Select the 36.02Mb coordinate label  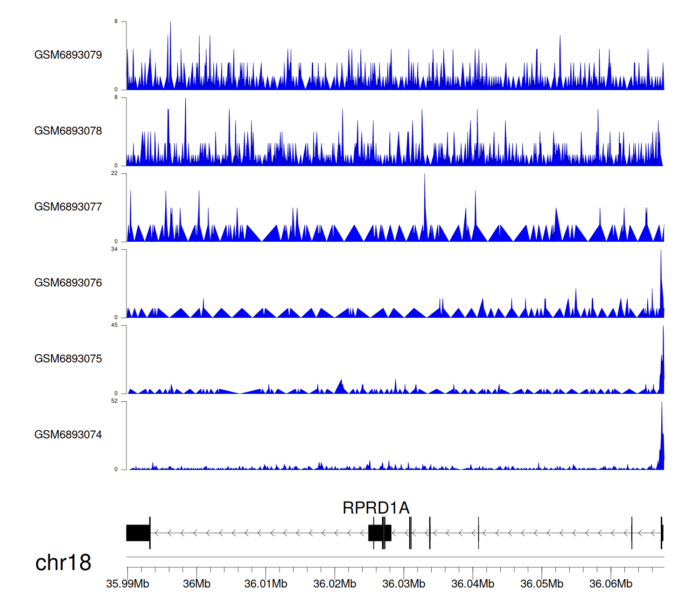(335, 584)
